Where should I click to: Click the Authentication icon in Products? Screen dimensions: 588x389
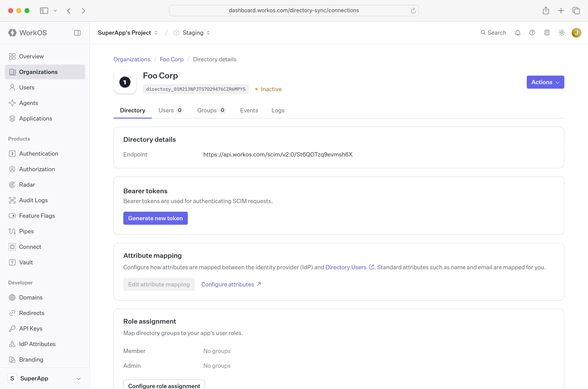pos(12,154)
